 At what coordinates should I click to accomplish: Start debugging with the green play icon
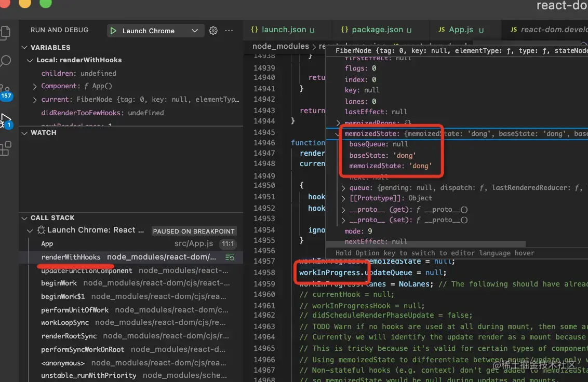[113, 31]
